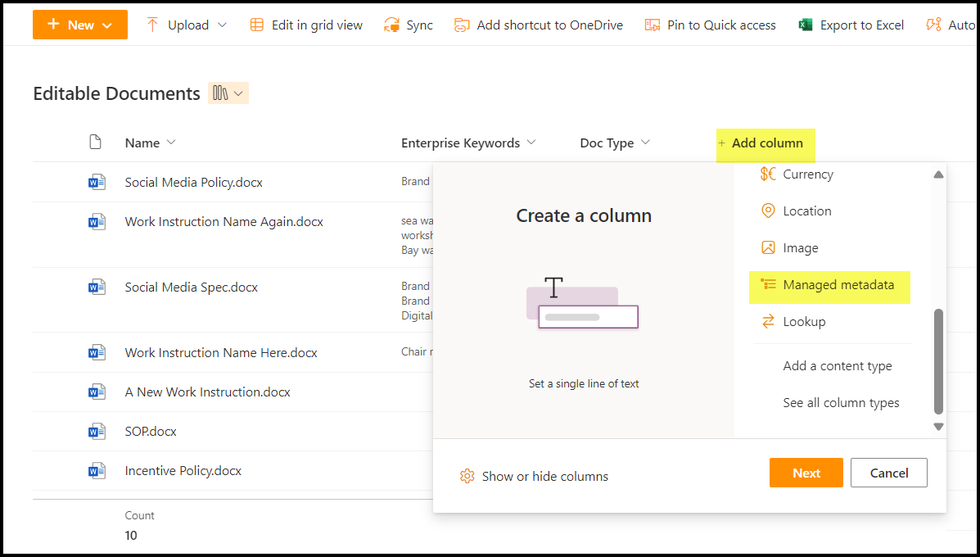Screen dimensions: 980x557
Task: Click the Pin to Quick access icon
Action: click(653, 25)
